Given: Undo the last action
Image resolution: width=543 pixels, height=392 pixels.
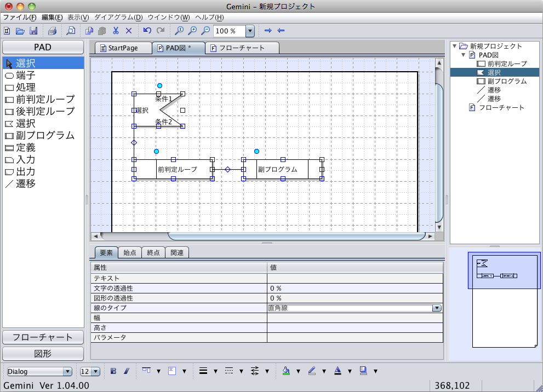Looking at the screenshot, I should [x=147, y=31].
